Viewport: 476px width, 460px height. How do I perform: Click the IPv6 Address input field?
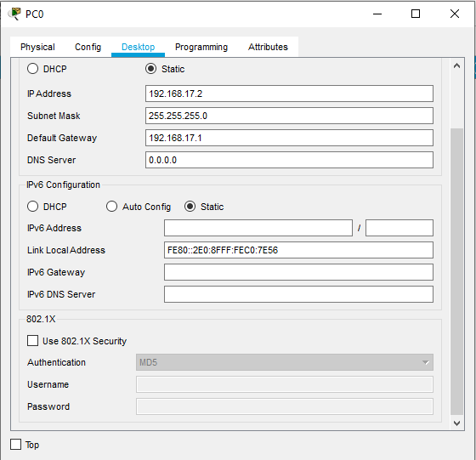[x=258, y=228]
